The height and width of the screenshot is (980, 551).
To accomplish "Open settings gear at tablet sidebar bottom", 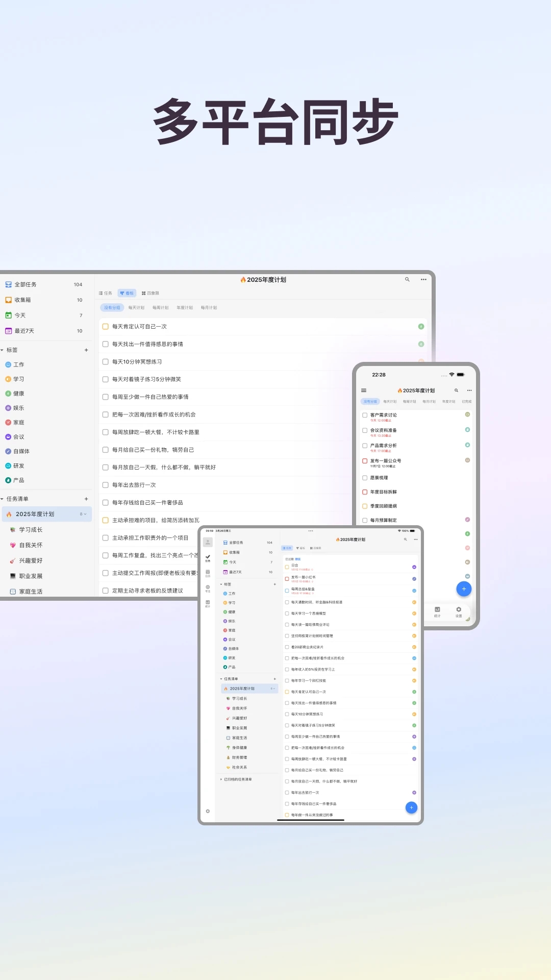I will coord(208,811).
